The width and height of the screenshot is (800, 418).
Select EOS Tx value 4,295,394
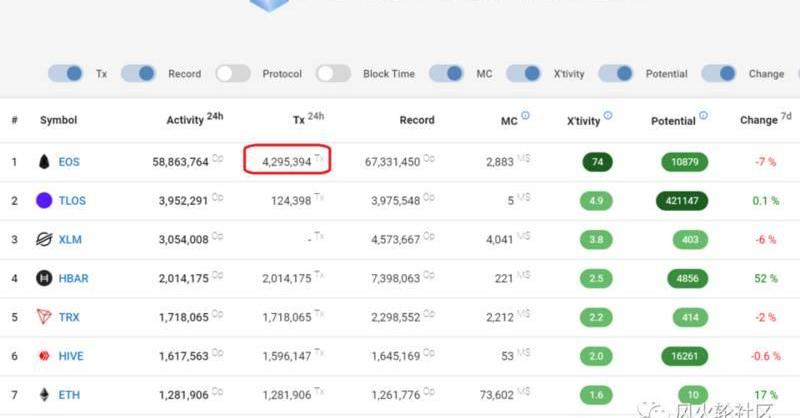pos(287,162)
